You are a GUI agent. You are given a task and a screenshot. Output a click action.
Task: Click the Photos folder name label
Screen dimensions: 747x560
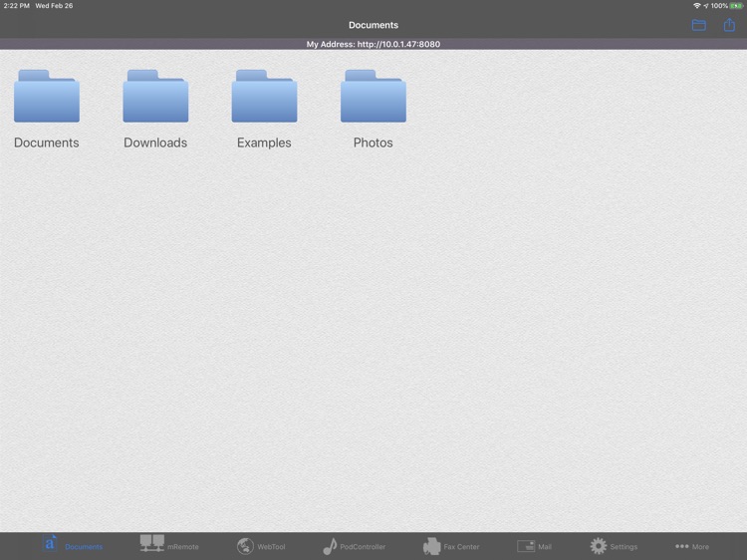373,142
